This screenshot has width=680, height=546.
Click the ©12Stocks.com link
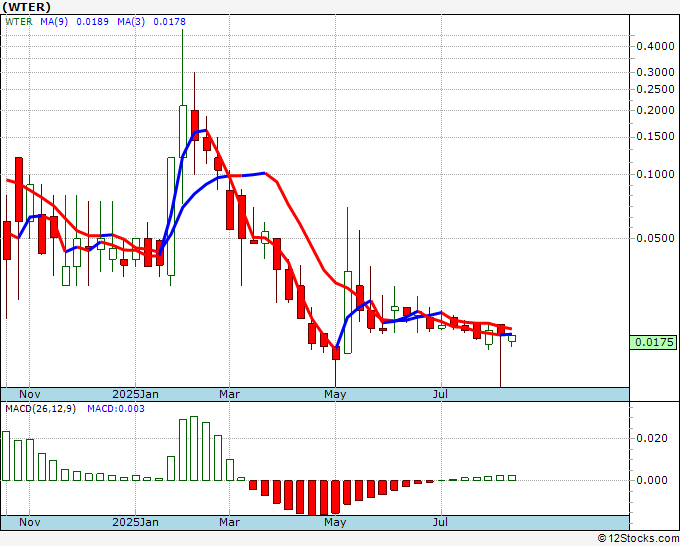(638, 539)
